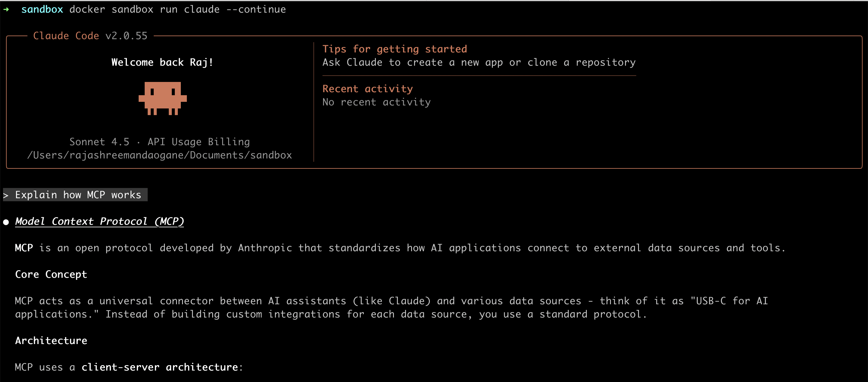
Task: Select the "Welcome back Raj!" greeting
Action: [162, 62]
